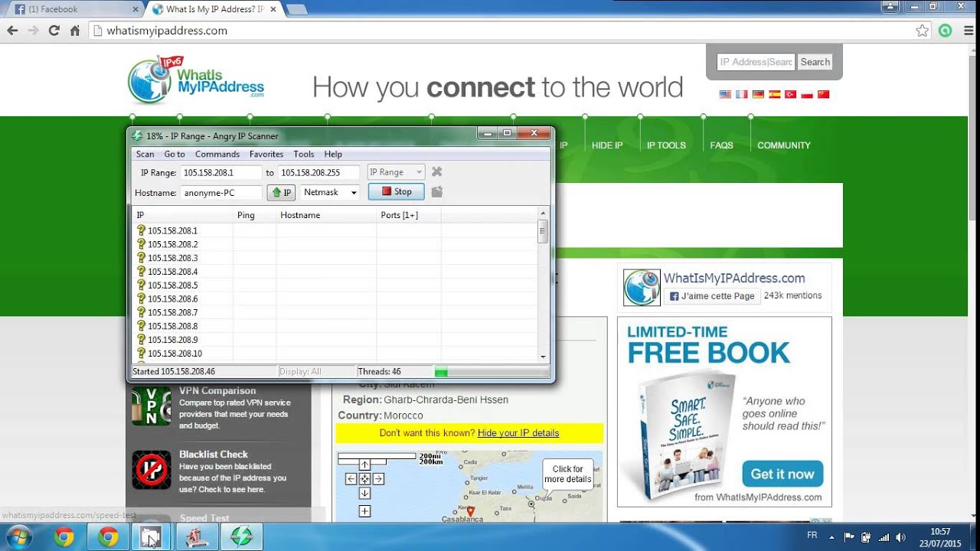Bookmark page with star icon
980x551 pixels.
click(923, 31)
